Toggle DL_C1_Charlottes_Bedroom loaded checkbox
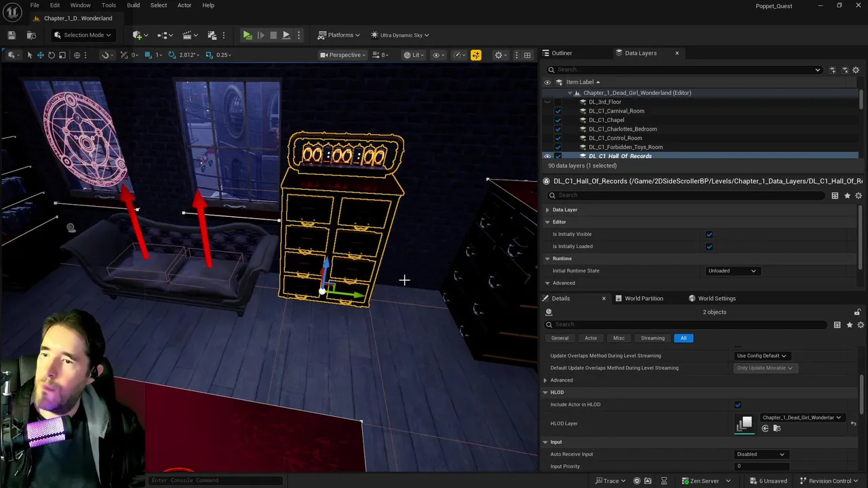The height and width of the screenshot is (488, 868). coord(558,129)
